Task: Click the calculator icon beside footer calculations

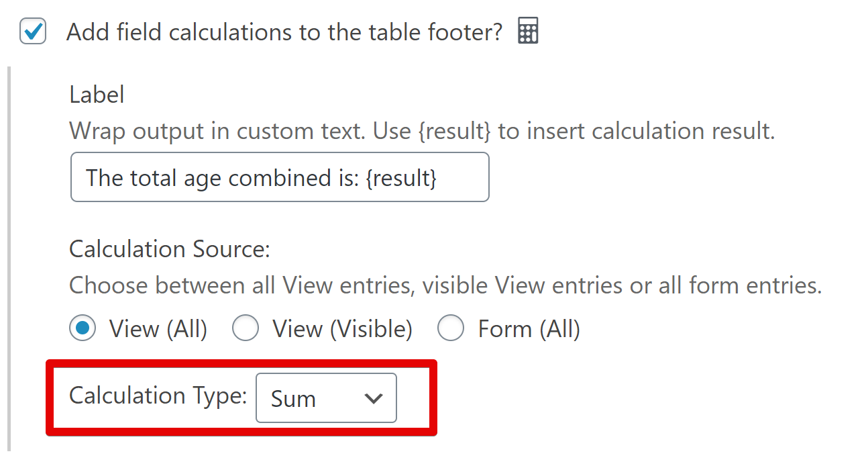Action: 529,32
